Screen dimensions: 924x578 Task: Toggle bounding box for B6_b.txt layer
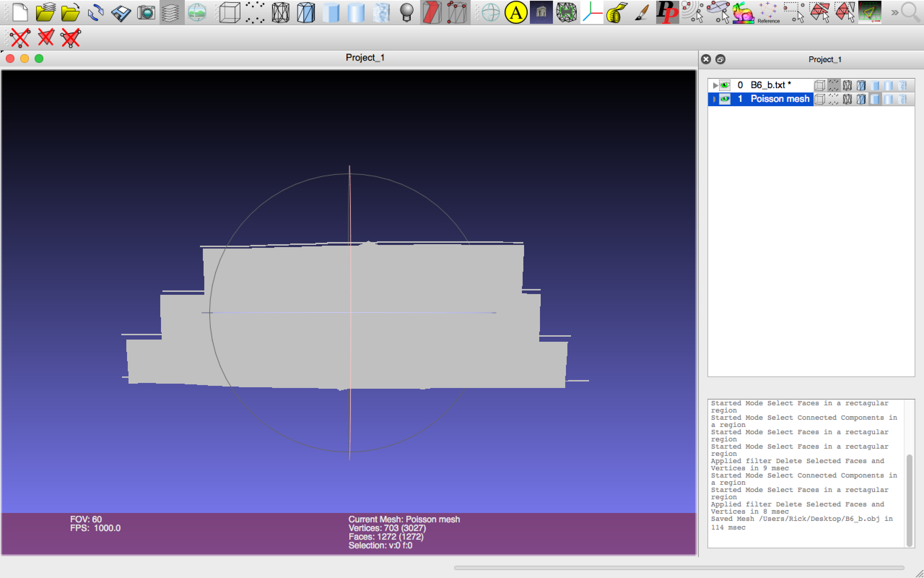coord(819,85)
